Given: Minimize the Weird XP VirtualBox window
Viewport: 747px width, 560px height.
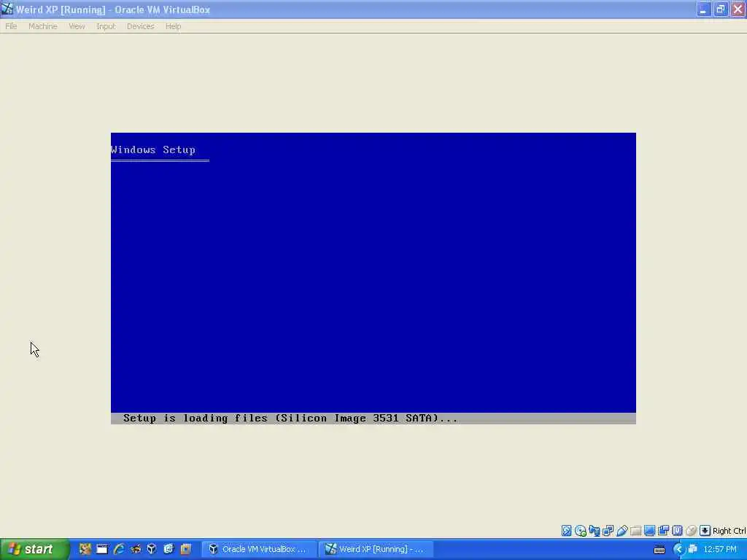Looking at the screenshot, I should point(703,9).
